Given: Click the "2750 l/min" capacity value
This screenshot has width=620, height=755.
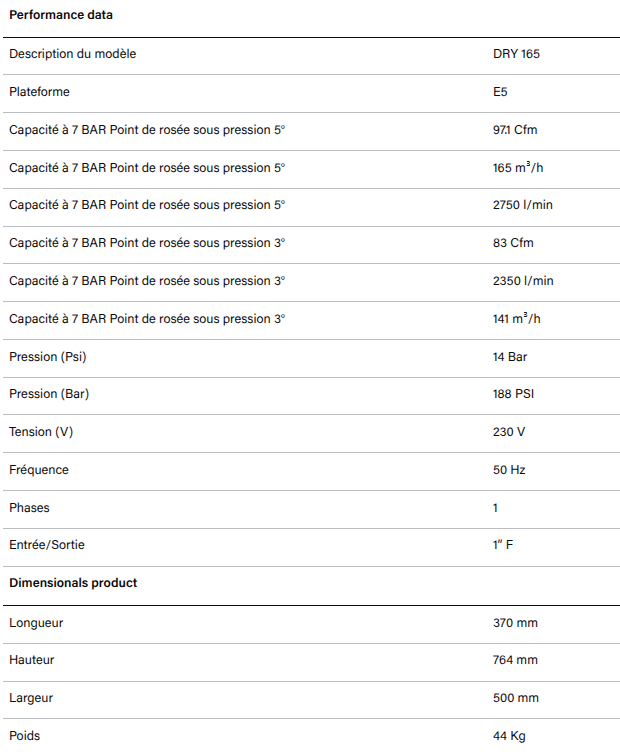Looking at the screenshot, I should click(x=522, y=205).
